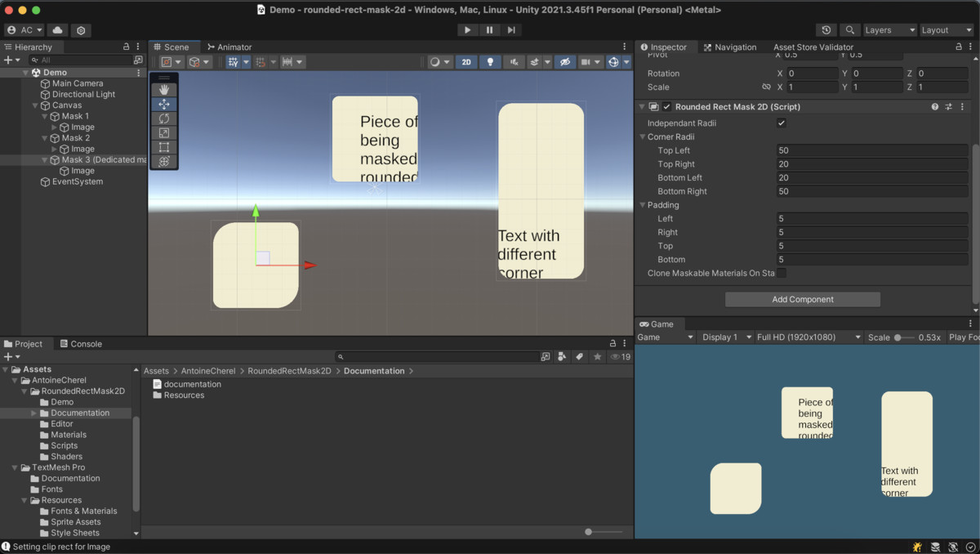This screenshot has width=980, height=554.
Task: Select the Hand view tool
Action: click(164, 90)
